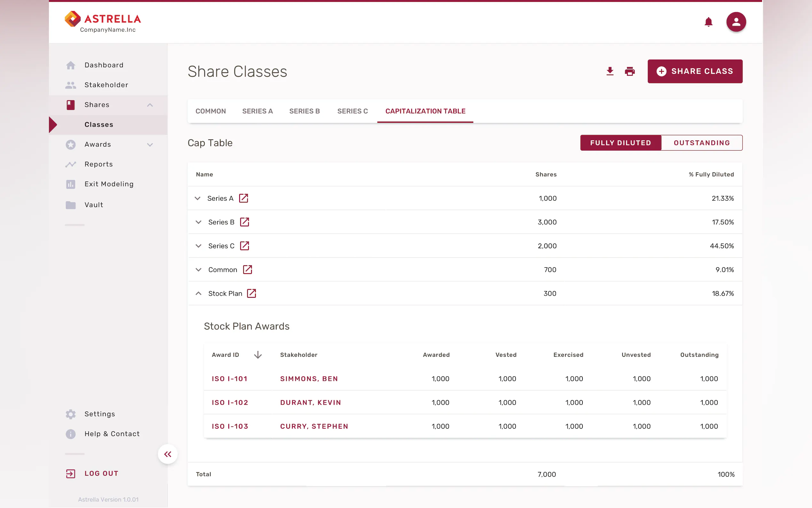This screenshot has height=508, width=812.
Task: Sort by Award ID arrow
Action: pos(258,355)
